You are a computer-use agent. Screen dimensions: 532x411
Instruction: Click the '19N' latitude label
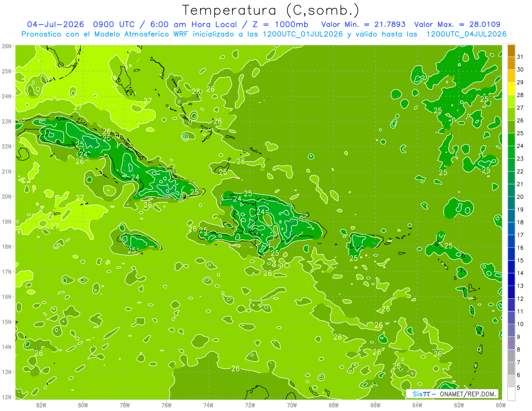coord(7,221)
